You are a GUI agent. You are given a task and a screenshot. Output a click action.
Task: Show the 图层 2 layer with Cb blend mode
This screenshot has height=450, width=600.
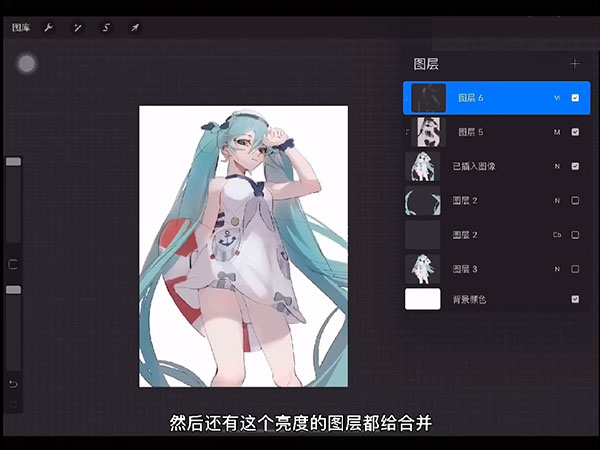coord(575,235)
